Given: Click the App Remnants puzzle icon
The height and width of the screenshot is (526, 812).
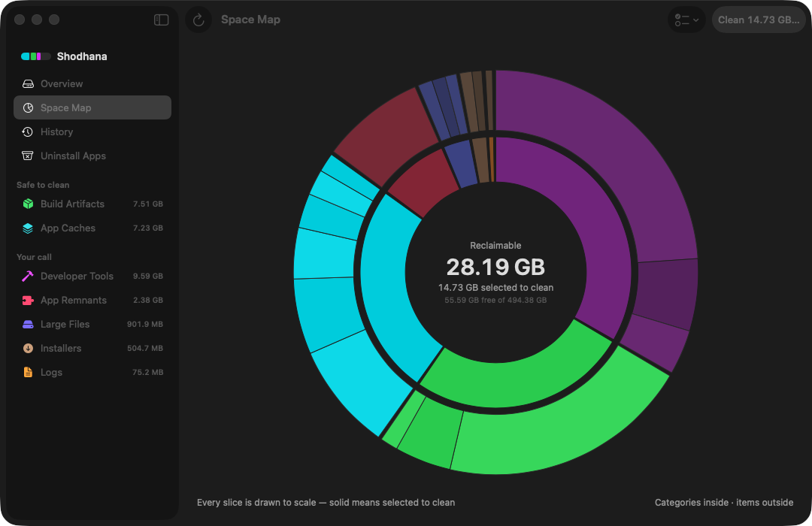Looking at the screenshot, I should (28, 301).
